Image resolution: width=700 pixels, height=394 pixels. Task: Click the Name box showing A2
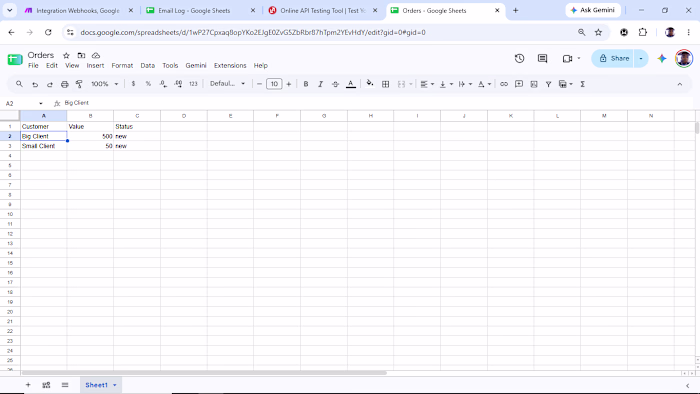coord(24,103)
